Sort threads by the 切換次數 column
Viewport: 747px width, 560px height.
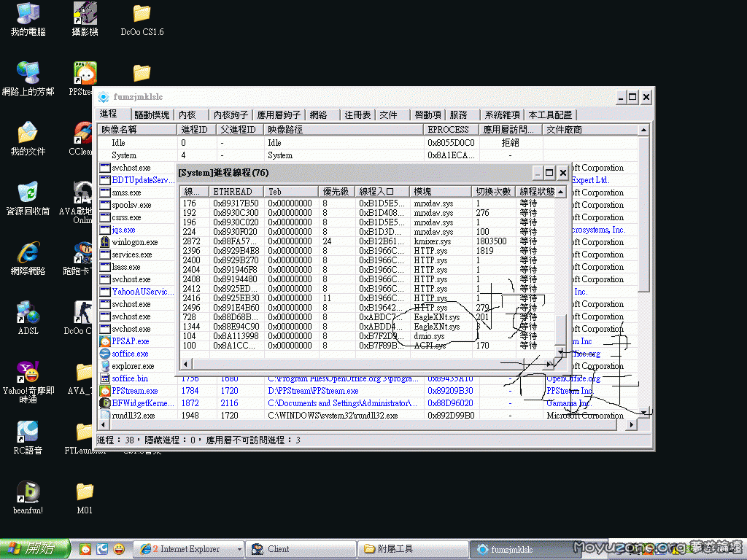point(495,191)
